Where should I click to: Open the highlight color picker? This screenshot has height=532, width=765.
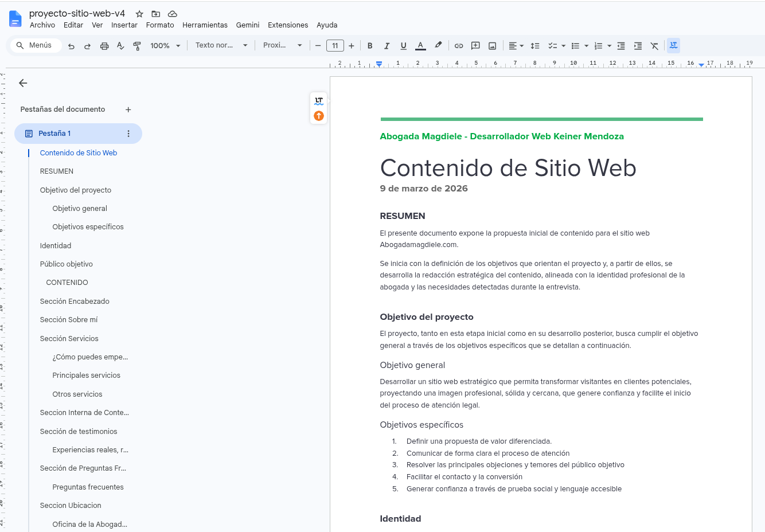click(438, 46)
